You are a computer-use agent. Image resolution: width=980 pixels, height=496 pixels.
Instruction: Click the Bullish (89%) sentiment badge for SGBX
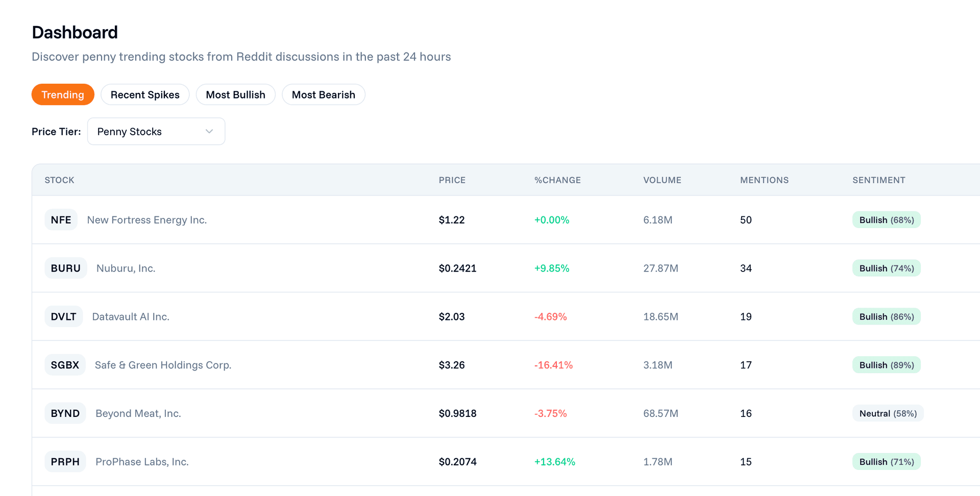point(886,364)
